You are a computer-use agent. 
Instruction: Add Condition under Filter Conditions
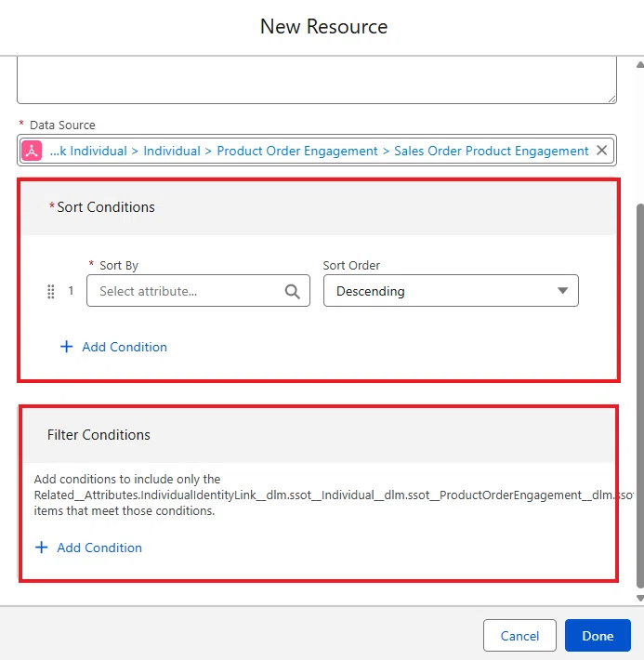88,548
